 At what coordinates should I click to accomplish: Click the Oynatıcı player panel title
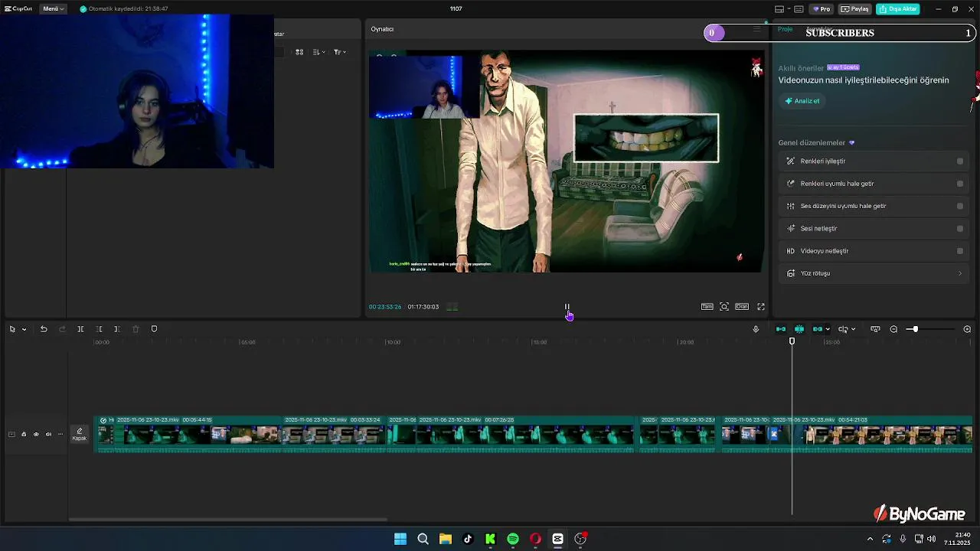point(382,29)
